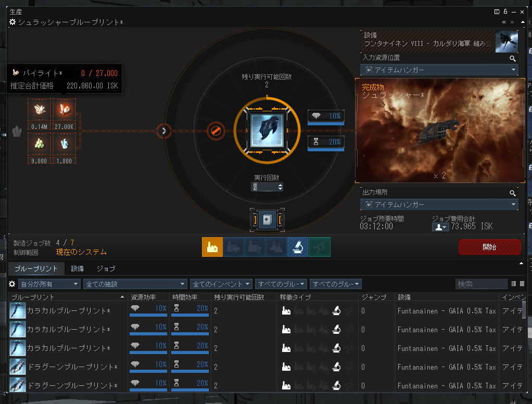This screenshot has width=532, height=404.
Task: Click the arrow node on material line
Action: [164, 131]
